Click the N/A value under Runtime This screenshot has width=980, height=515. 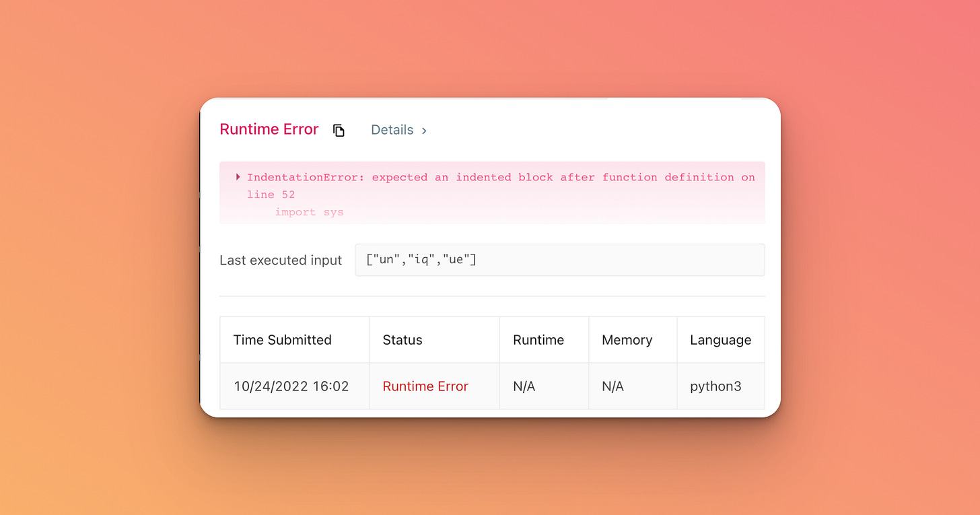tap(524, 386)
